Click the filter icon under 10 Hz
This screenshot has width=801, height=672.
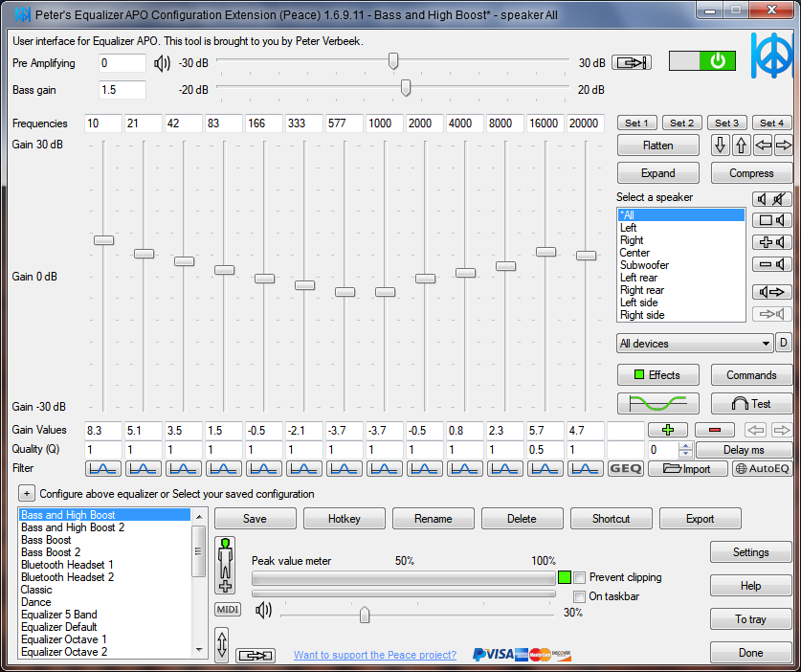pos(103,469)
